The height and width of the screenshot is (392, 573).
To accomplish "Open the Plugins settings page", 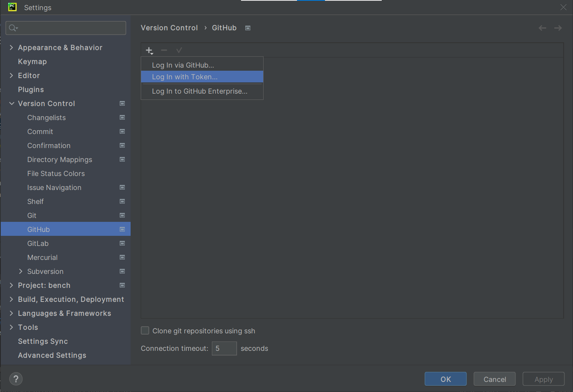I will (x=31, y=89).
